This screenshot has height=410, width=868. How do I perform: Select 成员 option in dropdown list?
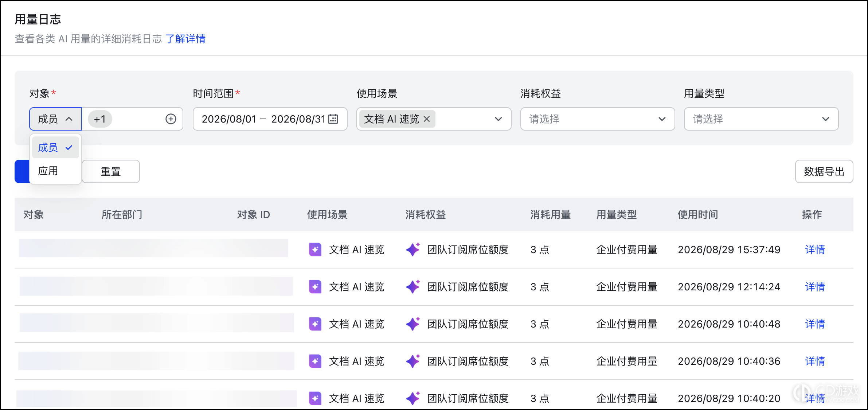55,147
